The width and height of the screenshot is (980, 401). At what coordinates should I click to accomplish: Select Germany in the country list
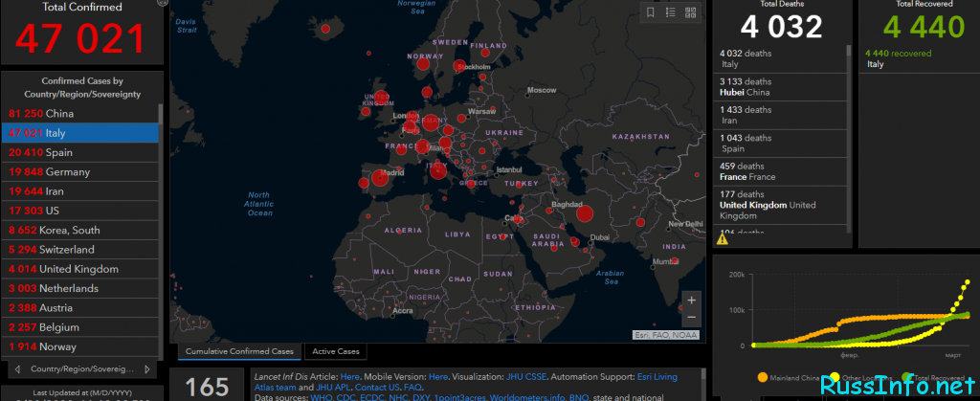click(x=80, y=171)
